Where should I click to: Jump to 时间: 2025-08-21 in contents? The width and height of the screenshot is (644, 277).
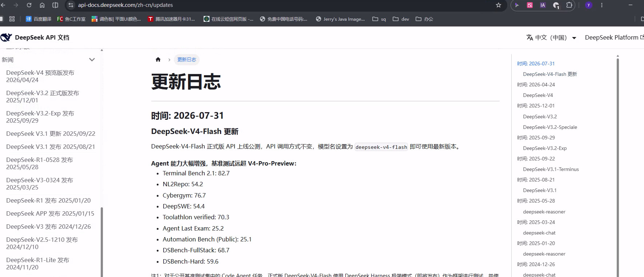click(x=536, y=180)
